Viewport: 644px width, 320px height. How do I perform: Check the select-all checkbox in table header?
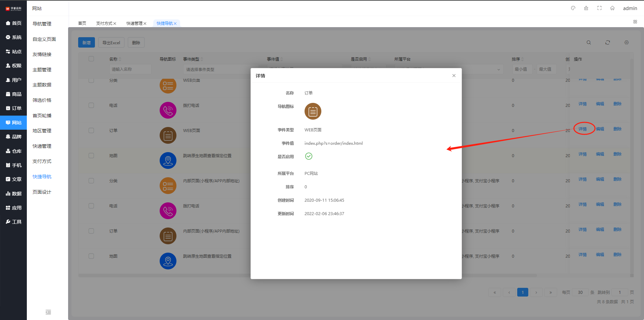(x=91, y=59)
